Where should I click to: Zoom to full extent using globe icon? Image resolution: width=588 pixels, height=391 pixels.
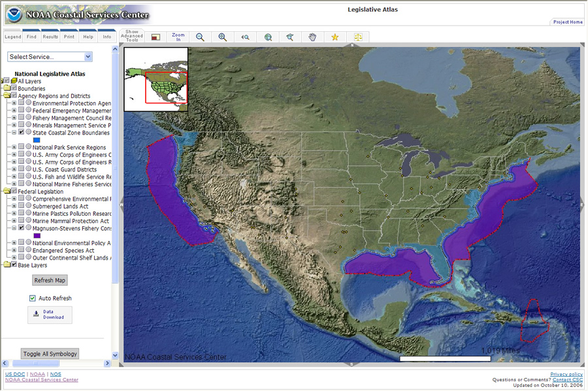tap(268, 37)
